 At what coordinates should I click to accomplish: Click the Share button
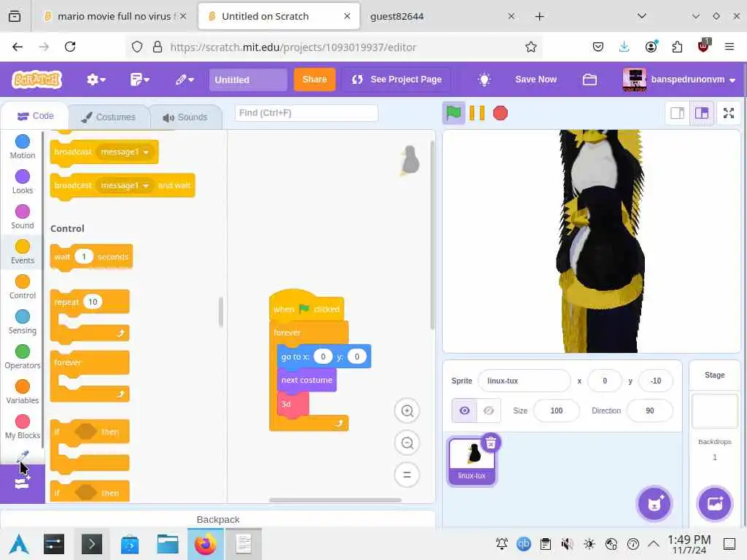tap(314, 79)
